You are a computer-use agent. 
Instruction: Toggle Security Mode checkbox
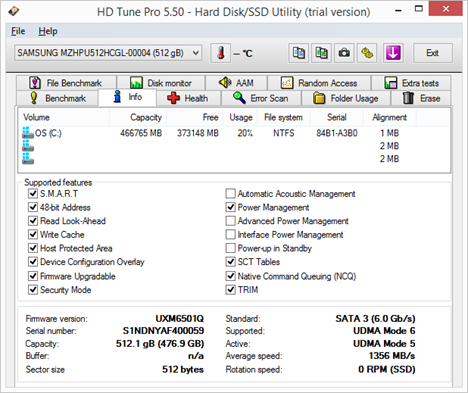click(x=33, y=290)
